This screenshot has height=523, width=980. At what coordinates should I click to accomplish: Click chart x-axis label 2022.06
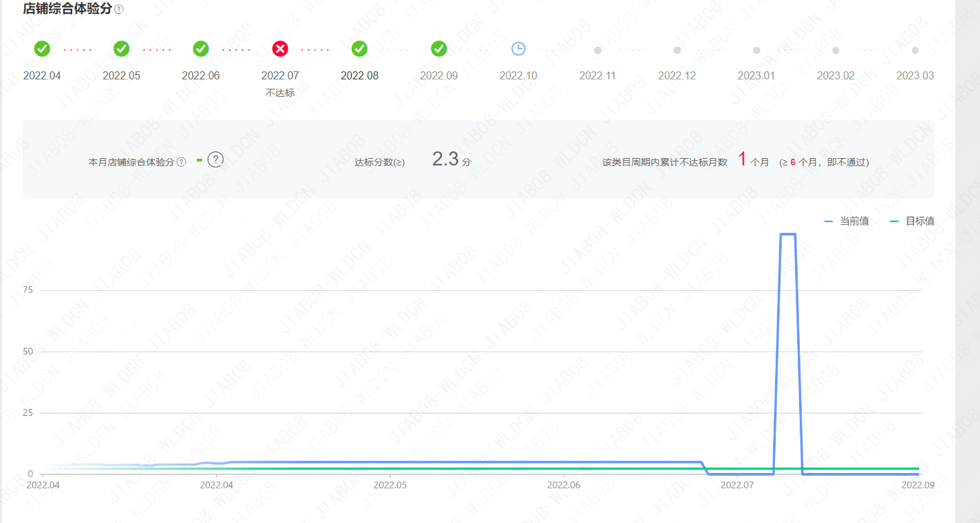click(x=563, y=485)
